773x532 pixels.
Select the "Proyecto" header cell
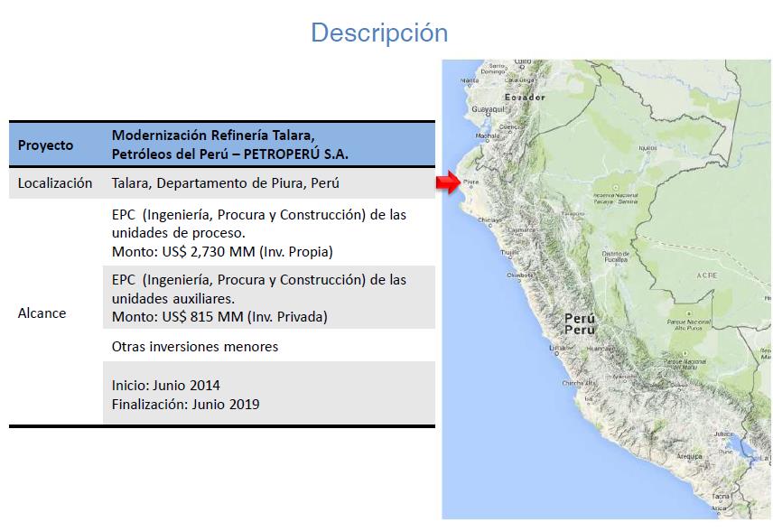(x=45, y=145)
